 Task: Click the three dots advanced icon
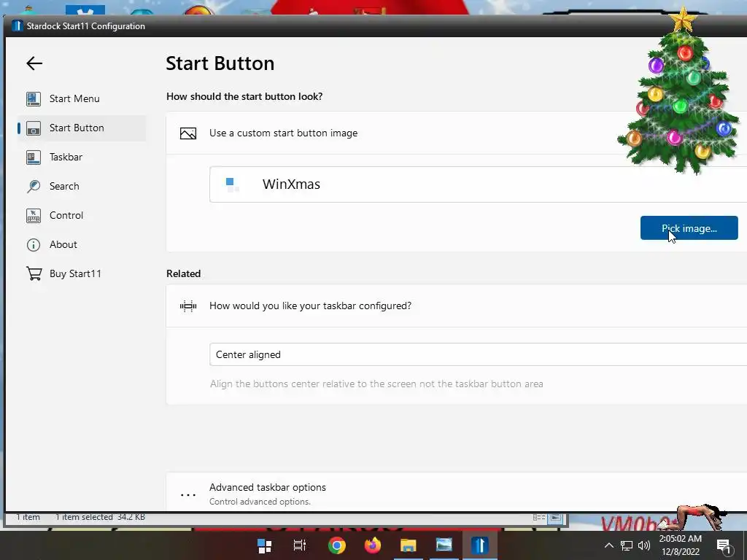[x=188, y=495]
